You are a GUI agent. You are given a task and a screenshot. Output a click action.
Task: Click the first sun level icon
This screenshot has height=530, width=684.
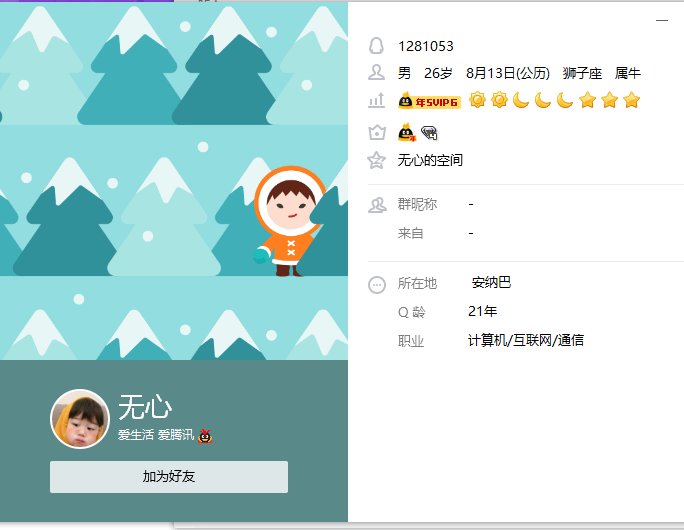pos(477,100)
